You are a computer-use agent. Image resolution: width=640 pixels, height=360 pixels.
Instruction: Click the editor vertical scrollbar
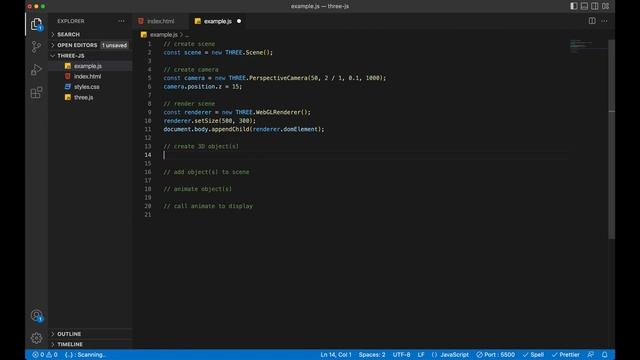coord(611,139)
